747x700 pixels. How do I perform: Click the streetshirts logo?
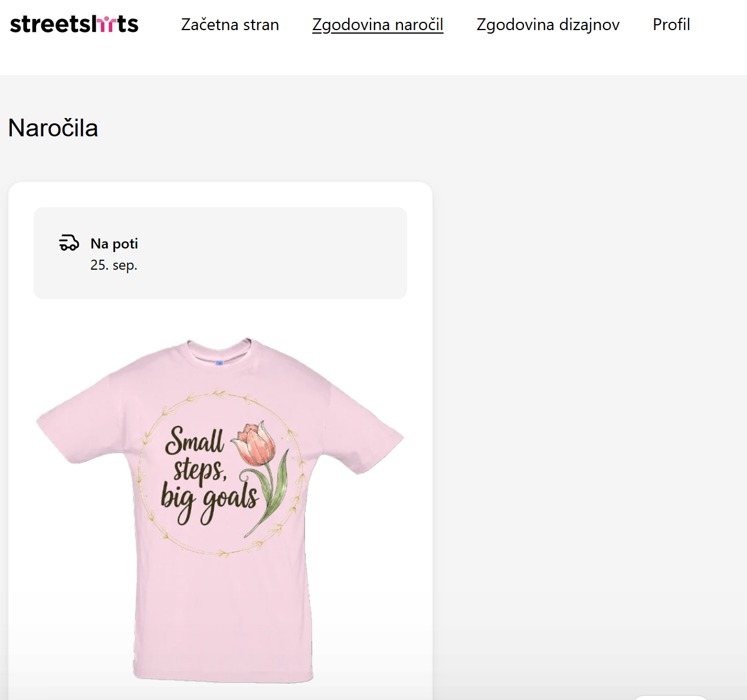click(74, 24)
